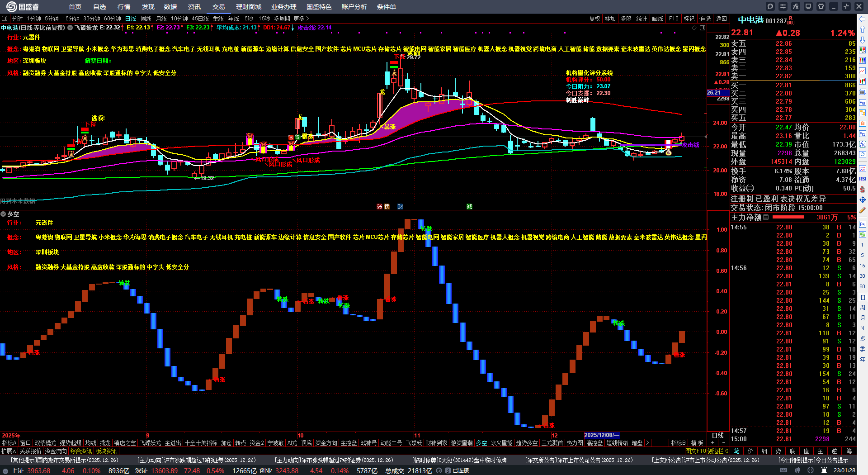Click the down arrow in right sidebar
The height and width of the screenshot is (475, 868).
(x=863, y=39)
